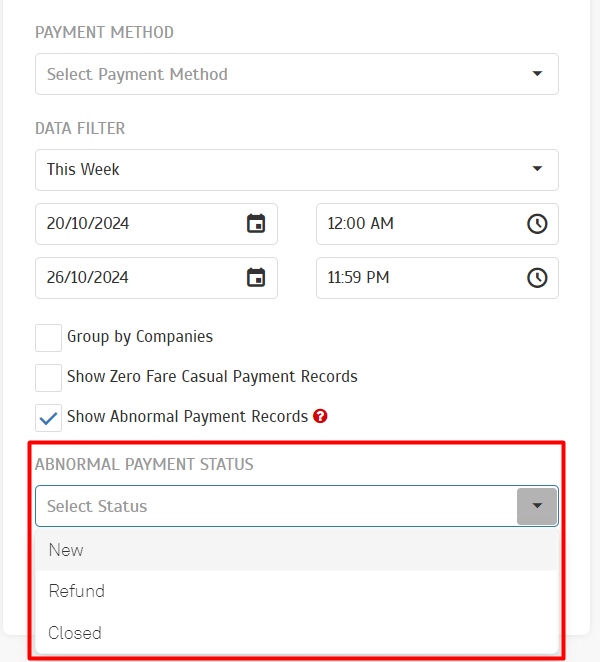Open calendar picker for start date 20/10/2024
The image size is (600, 662).
256,224
